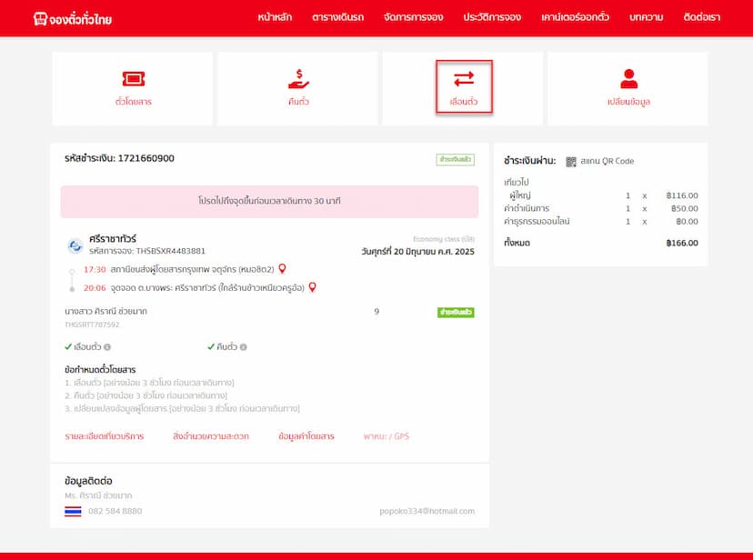Open จัดการการจอง in the navigation bar
753x560 pixels.
coord(414,18)
